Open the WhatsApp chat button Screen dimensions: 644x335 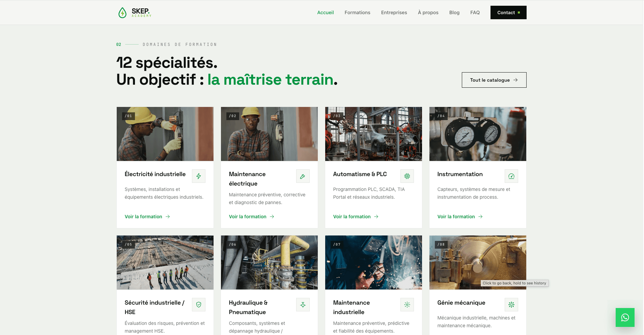pyautogui.click(x=625, y=317)
